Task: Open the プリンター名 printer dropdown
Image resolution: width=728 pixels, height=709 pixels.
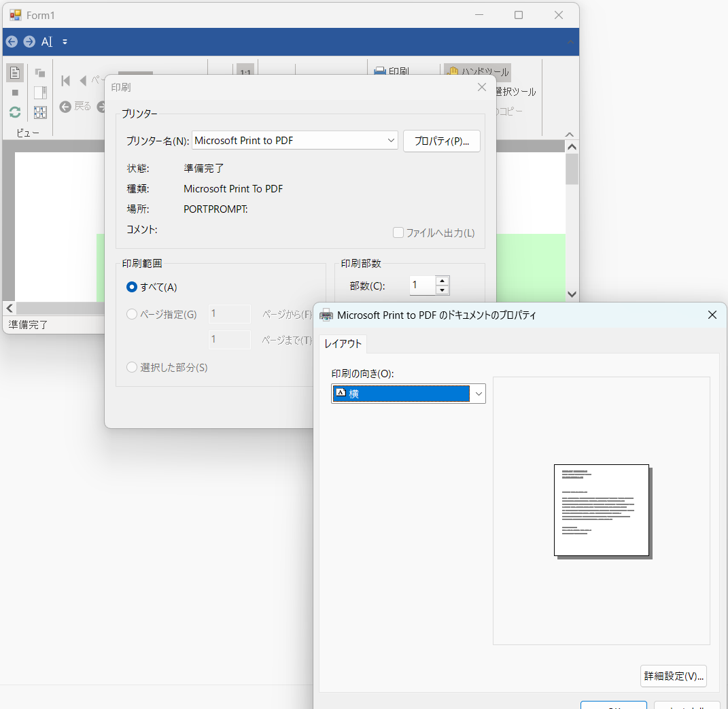Action: tap(391, 140)
